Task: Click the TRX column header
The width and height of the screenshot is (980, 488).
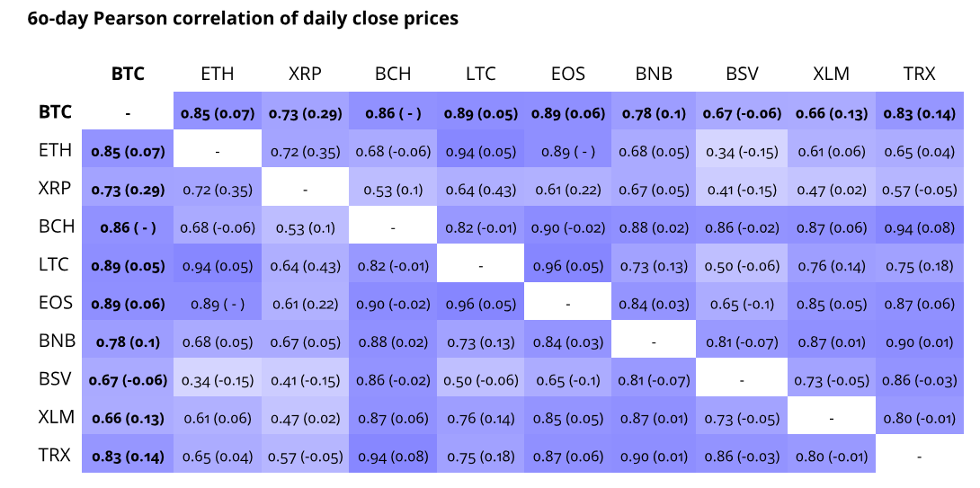Action: pyautogui.click(x=918, y=75)
